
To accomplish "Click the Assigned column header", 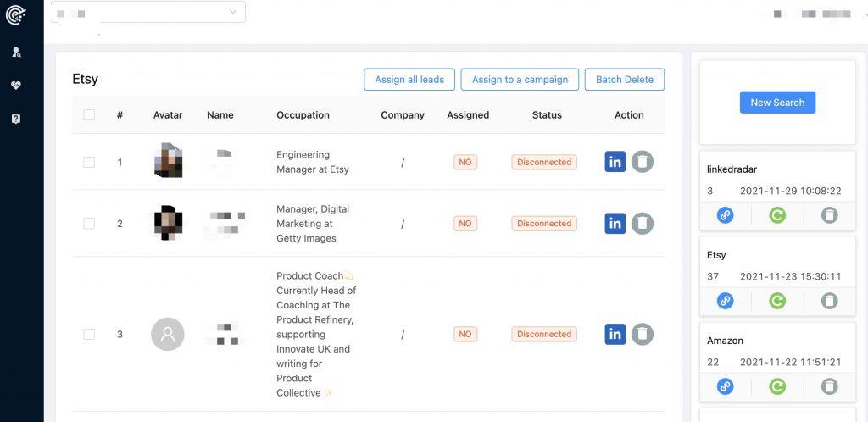I will 468,115.
